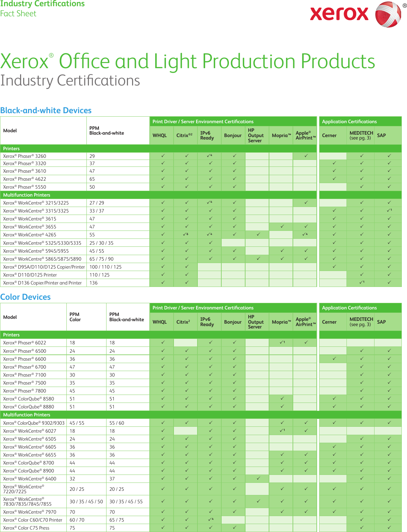Image resolution: width=407 pixels, height=532 pixels.
Task: Click the Color C75 Press model cell
Action: [x=34, y=528]
